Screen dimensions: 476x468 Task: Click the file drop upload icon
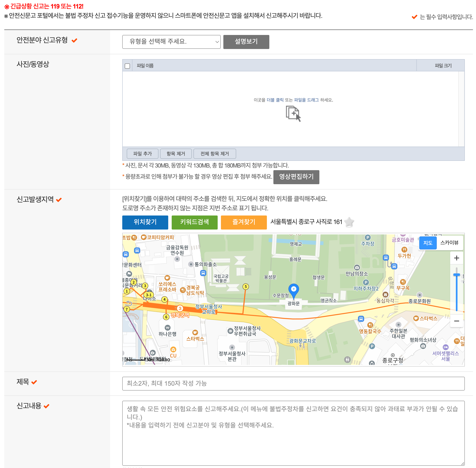tap(293, 113)
